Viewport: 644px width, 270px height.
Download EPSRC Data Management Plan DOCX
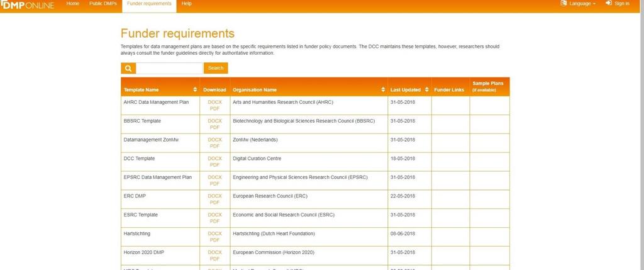click(214, 177)
